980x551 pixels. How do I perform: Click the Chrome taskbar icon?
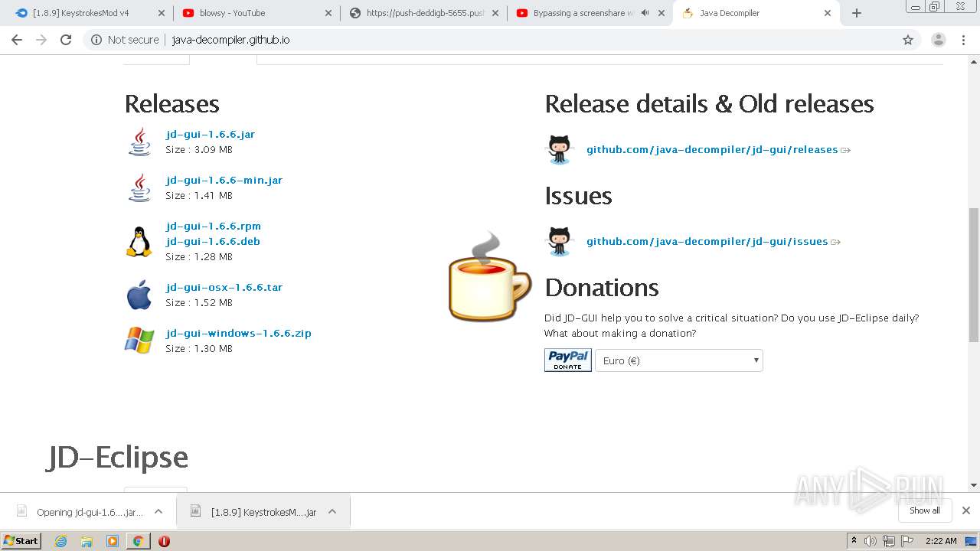click(x=138, y=541)
